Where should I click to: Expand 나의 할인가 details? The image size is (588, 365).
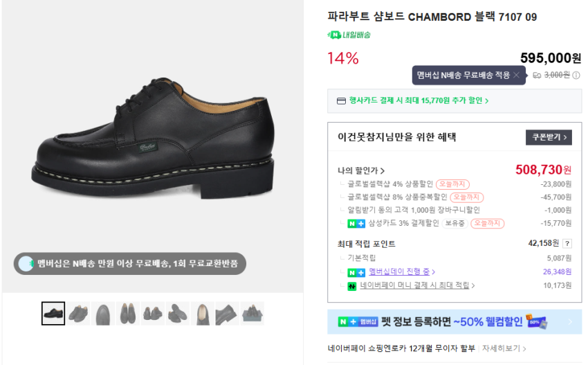pyautogui.click(x=361, y=170)
